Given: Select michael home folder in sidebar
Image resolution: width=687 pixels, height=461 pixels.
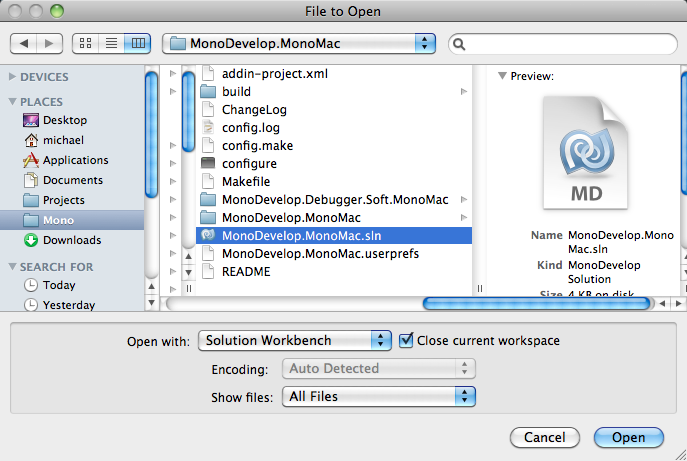Looking at the screenshot, I should pyautogui.click(x=72, y=140).
